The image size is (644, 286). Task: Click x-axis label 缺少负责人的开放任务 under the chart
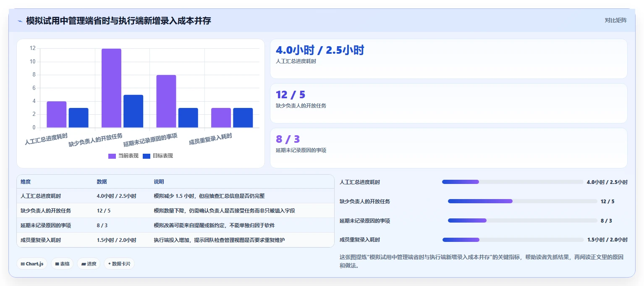[x=96, y=140]
